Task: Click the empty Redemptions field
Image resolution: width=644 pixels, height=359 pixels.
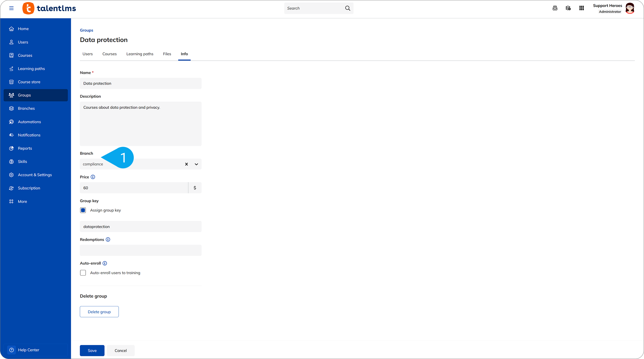Action: point(140,250)
